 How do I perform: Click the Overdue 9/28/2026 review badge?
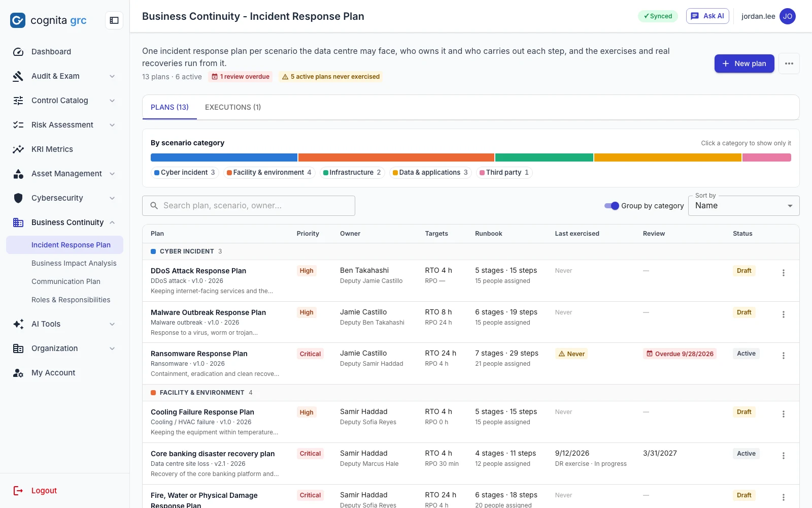pyautogui.click(x=680, y=354)
